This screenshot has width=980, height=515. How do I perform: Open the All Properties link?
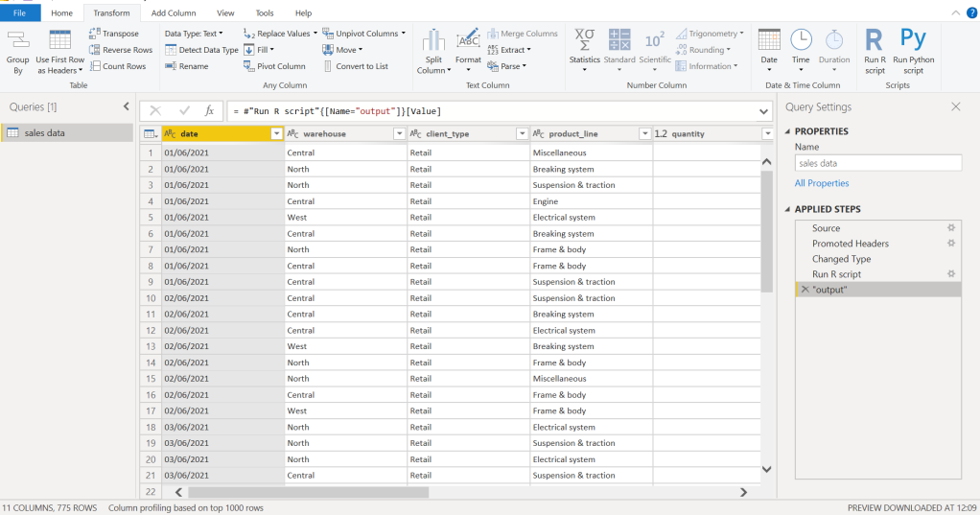point(821,183)
